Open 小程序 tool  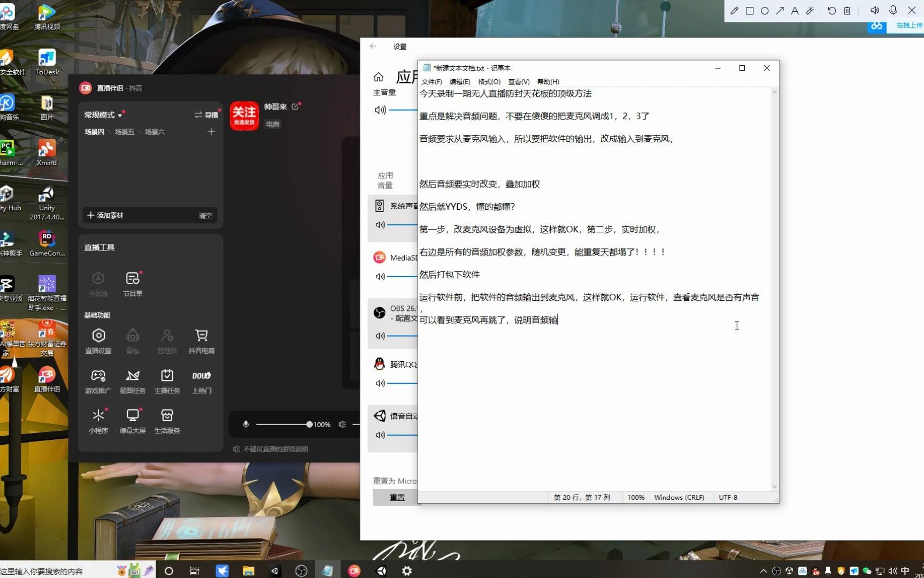coord(98,421)
